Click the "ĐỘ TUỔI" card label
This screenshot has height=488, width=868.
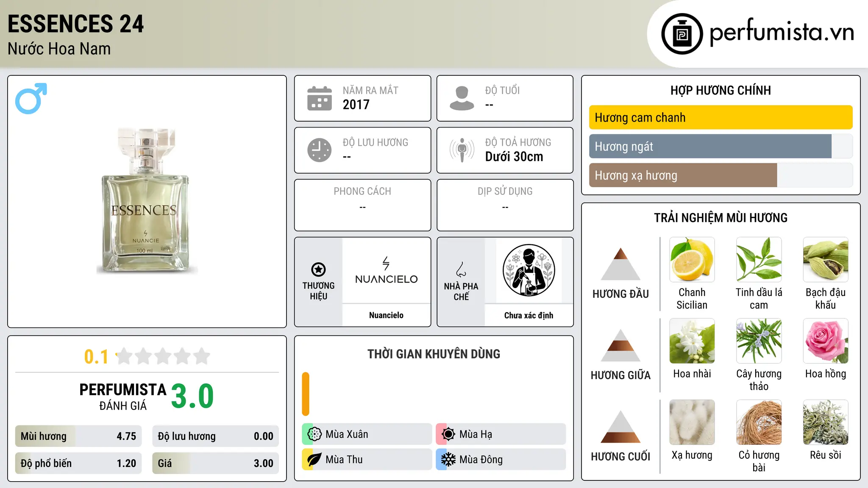(x=502, y=90)
